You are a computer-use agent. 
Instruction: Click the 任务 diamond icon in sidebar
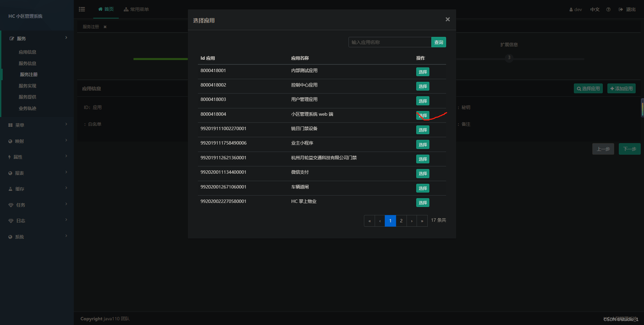11,205
